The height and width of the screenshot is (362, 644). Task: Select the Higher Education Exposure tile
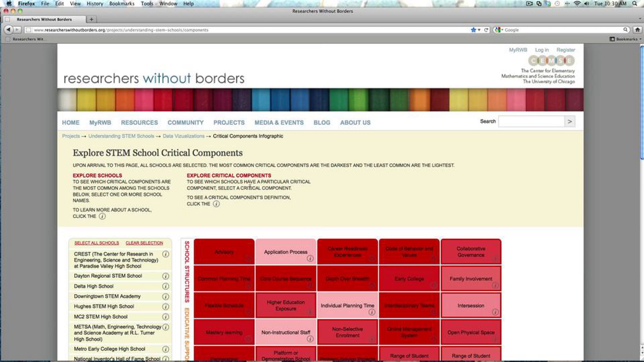tap(286, 305)
